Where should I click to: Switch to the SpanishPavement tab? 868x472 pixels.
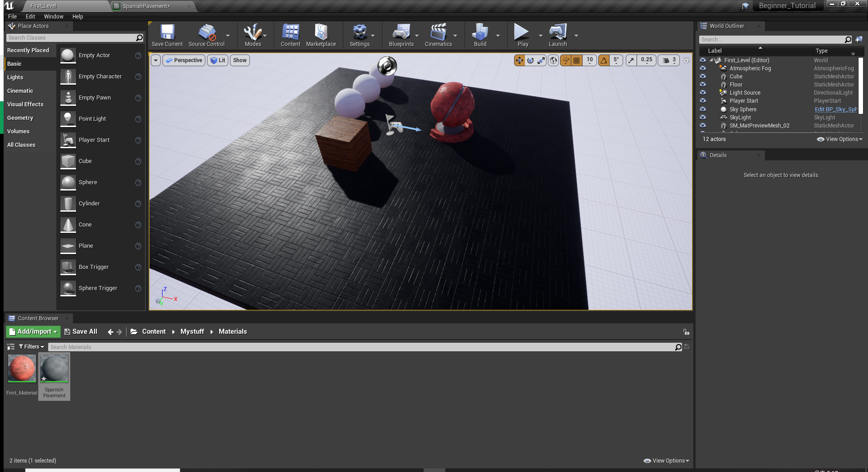tap(146, 6)
